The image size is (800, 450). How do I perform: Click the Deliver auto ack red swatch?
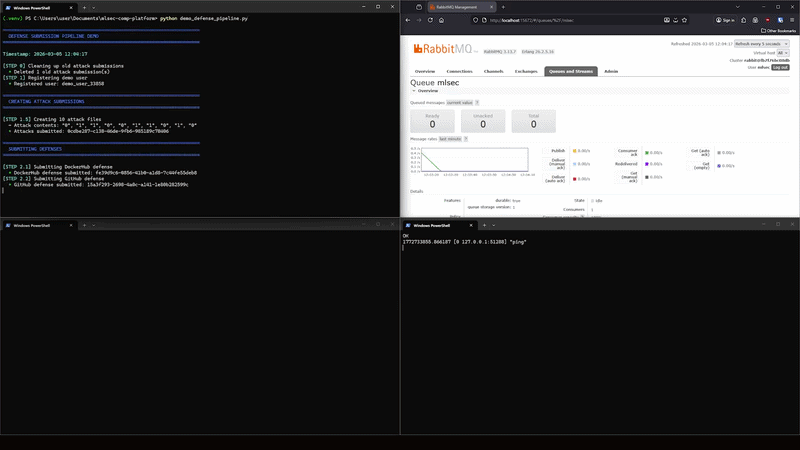(574, 179)
